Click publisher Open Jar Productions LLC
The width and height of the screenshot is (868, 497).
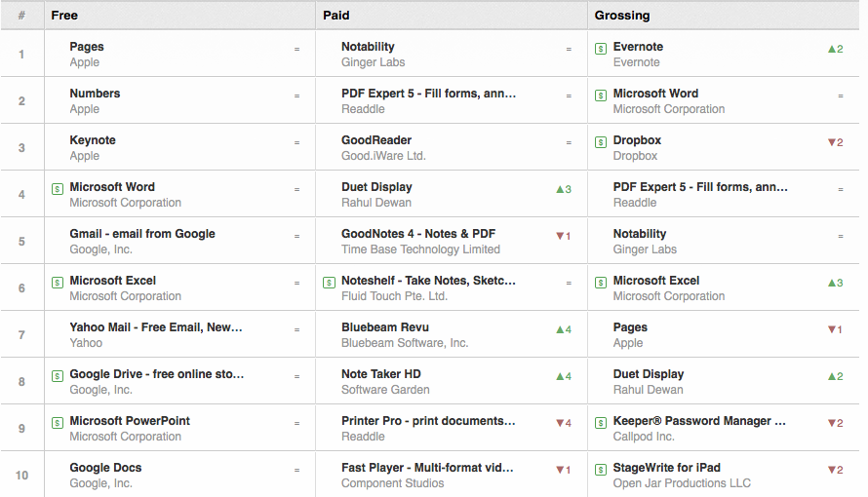tap(682, 483)
